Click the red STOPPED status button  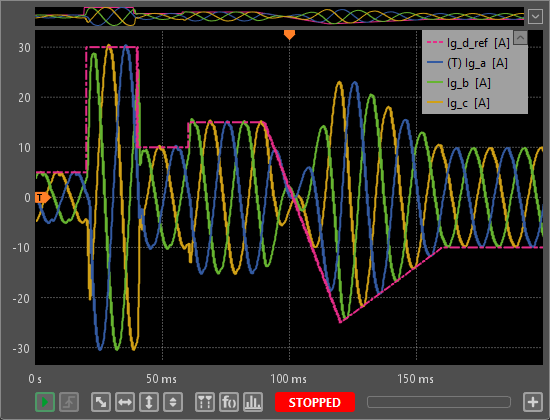pyautogui.click(x=315, y=402)
